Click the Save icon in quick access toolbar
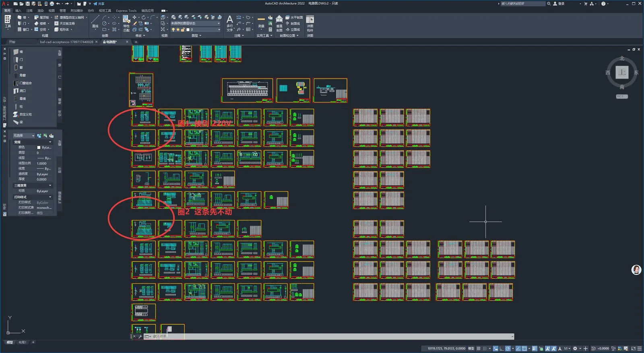 pyautogui.click(x=27, y=4)
